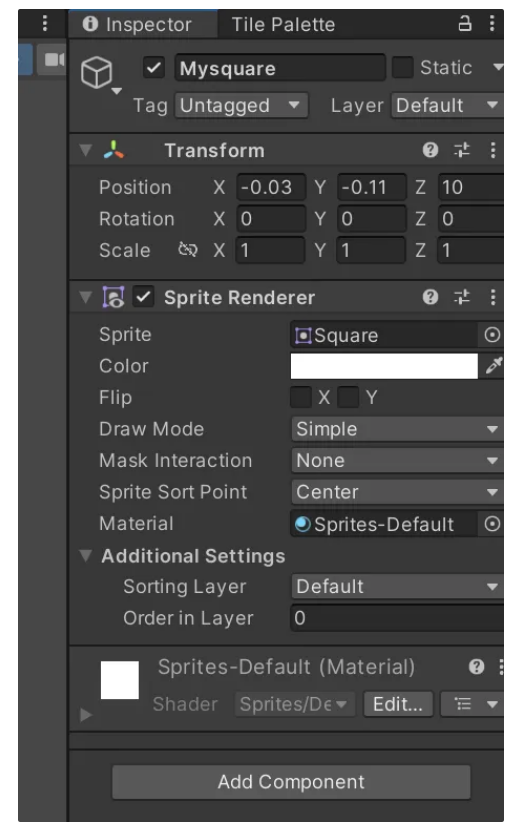The height and width of the screenshot is (829, 526).
Task: Toggle Scale constrained proportions link icon
Action: 188,249
